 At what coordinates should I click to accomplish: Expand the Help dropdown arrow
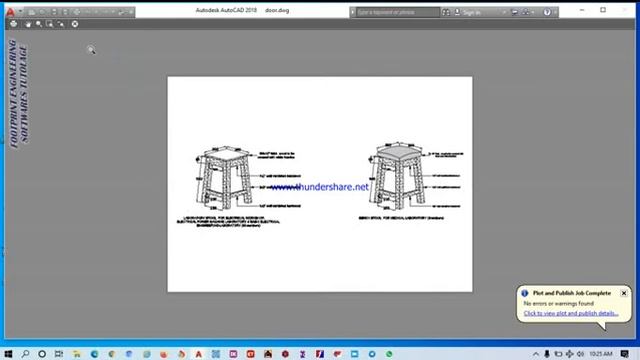[x=555, y=12]
